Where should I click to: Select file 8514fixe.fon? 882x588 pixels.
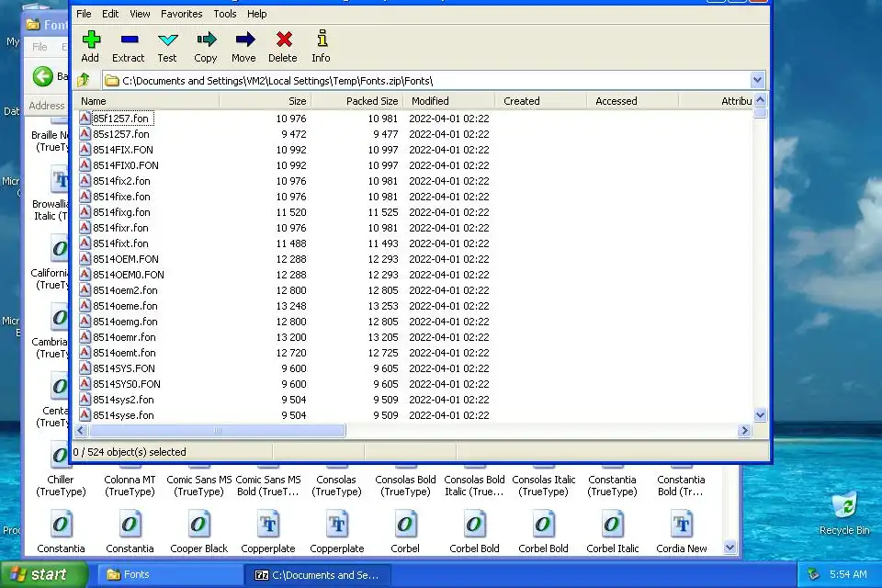coord(121,197)
